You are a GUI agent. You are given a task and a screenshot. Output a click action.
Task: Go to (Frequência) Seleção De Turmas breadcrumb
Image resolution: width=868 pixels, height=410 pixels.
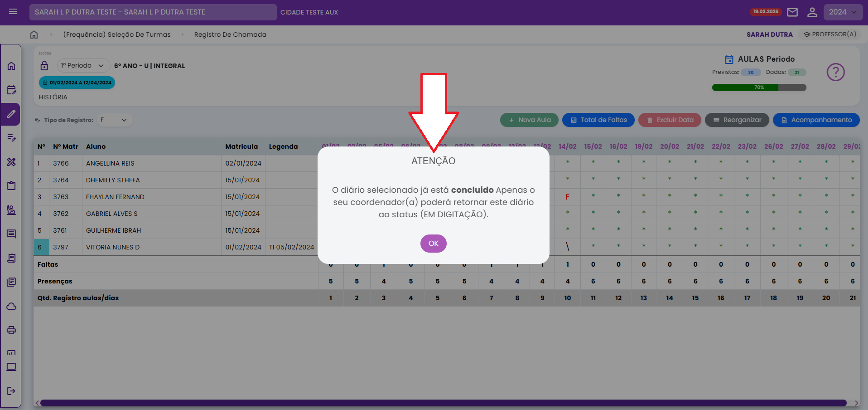click(x=117, y=34)
